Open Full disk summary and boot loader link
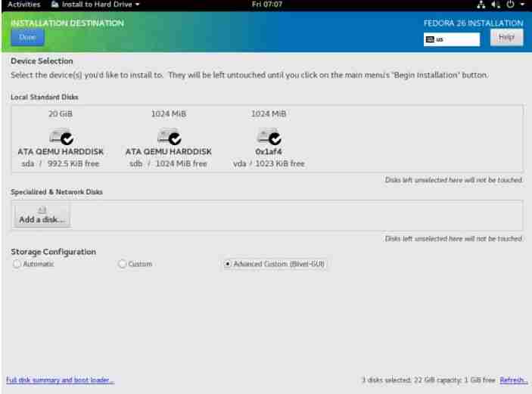The width and height of the screenshot is (532, 394). click(x=60, y=380)
